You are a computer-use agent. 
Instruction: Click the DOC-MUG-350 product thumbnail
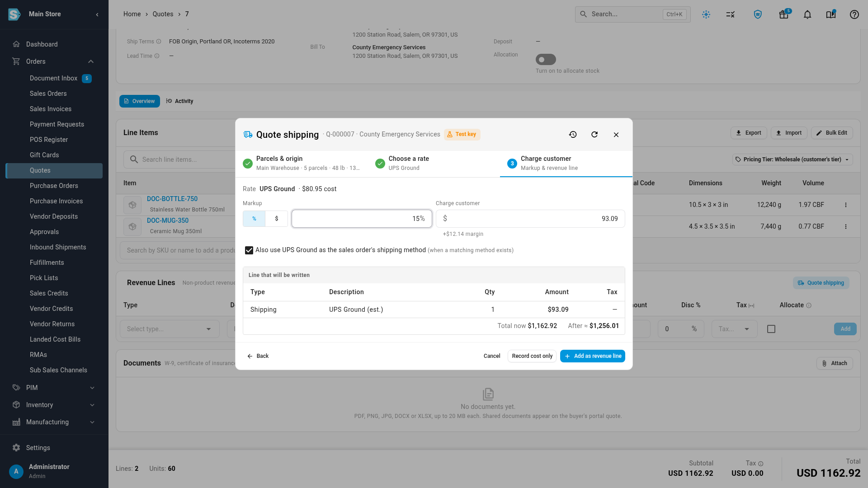[132, 227]
